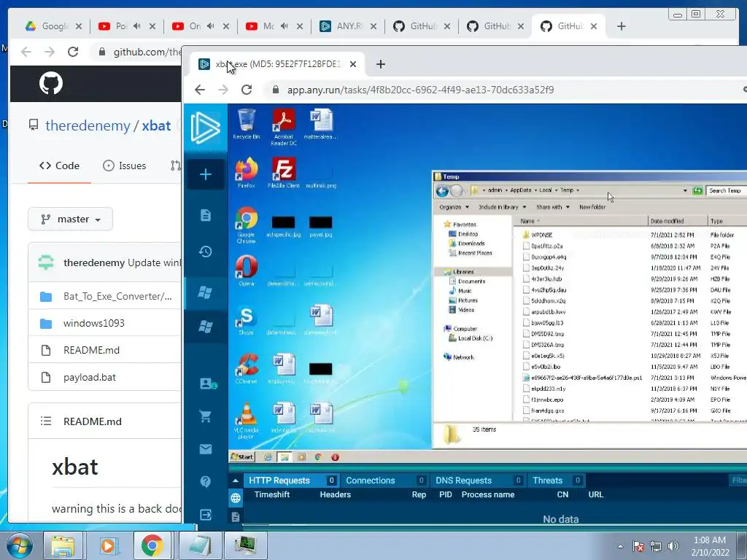Click the mail envelope icon in ANY.RUN sidebar
The width and height of the screenshot is (747, 560).
click(205, 449)
